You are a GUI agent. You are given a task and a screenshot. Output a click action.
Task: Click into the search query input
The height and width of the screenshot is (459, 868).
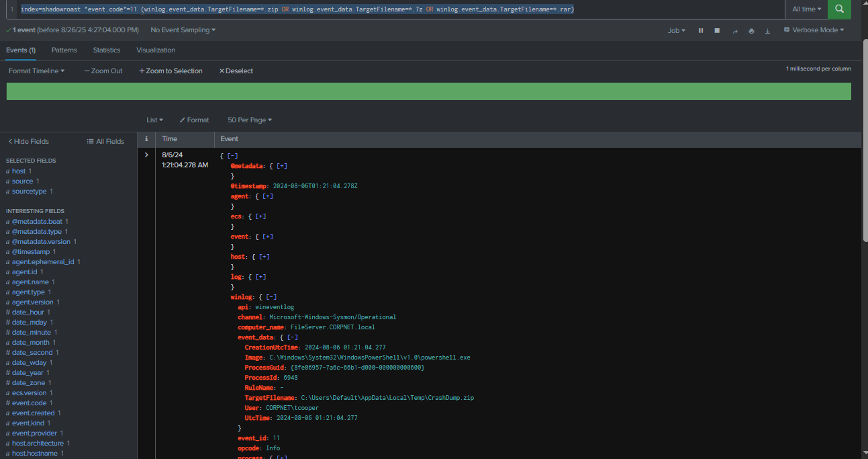pyautogui.click(x=403, y=9)
